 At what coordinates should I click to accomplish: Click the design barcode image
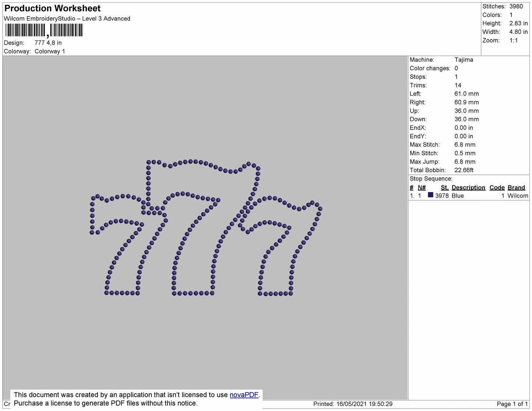tap(44, 31)
